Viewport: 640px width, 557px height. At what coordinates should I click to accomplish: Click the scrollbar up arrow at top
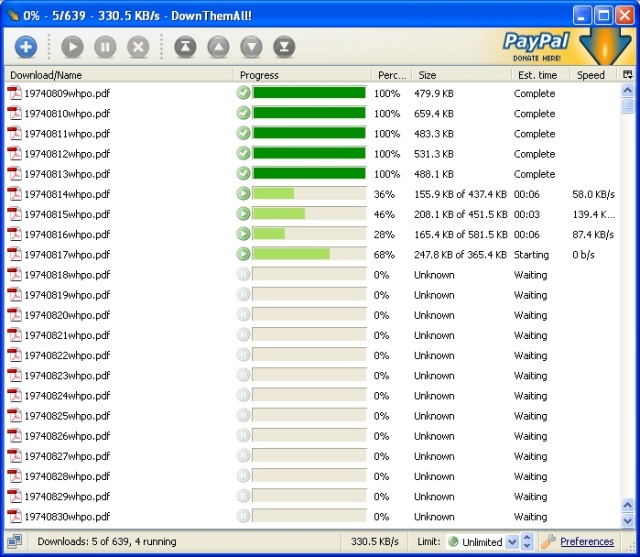627,90
